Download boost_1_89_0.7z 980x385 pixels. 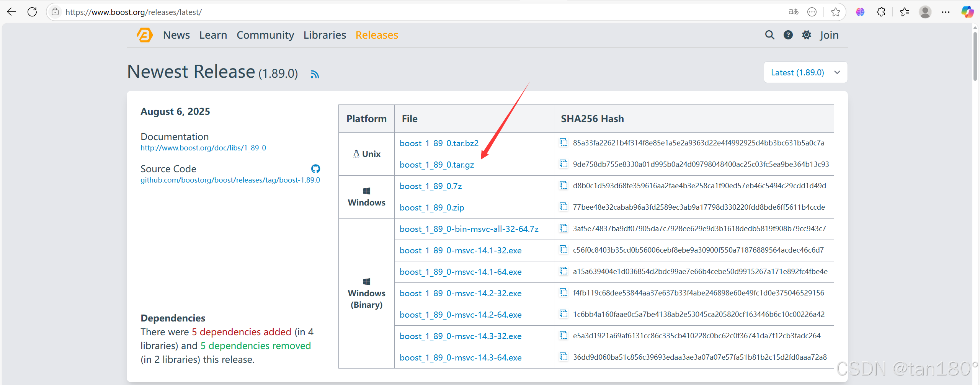click(431, 186)
